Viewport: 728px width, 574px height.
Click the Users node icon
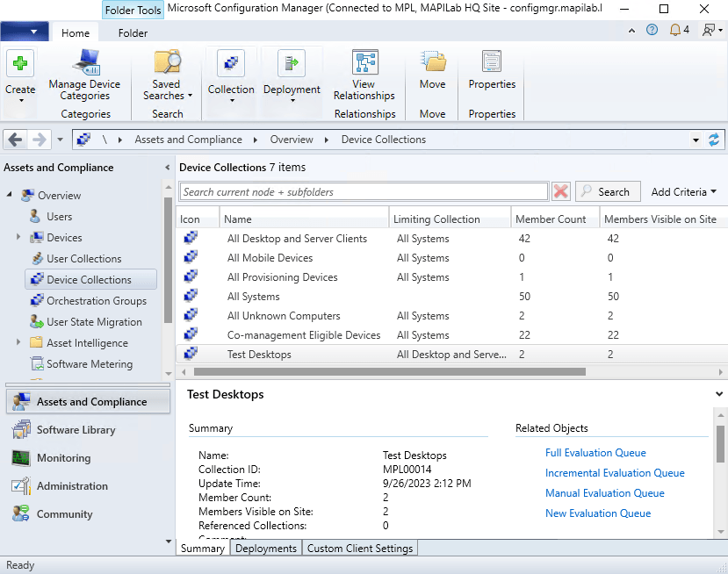pyautogui.click(x=35, y=216)
